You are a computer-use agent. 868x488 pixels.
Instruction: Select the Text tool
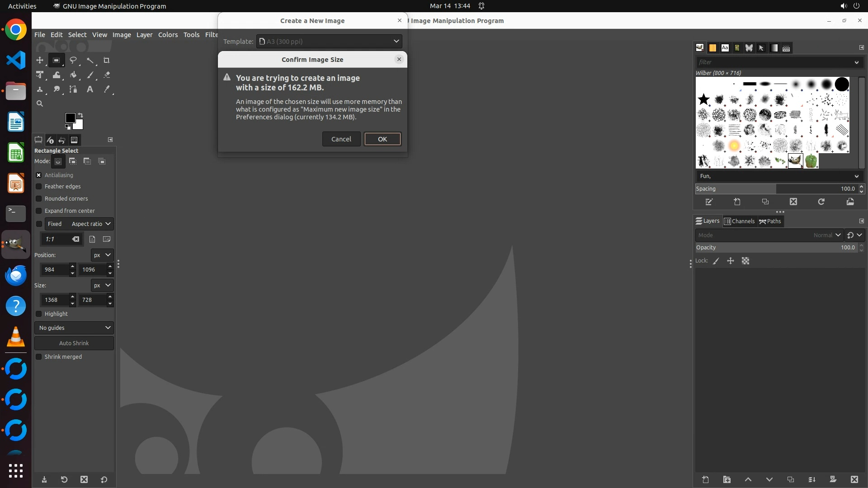(x=90, y=89)
